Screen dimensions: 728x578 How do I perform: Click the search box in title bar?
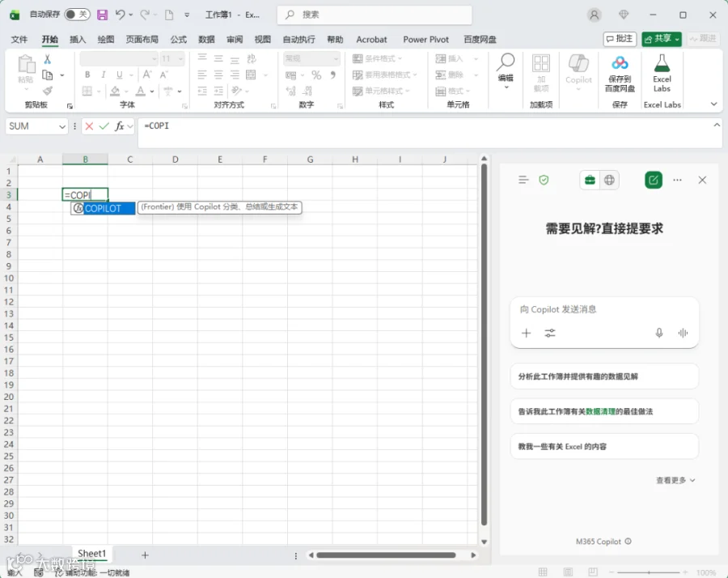pyautogui.click(x=375, y=15)
